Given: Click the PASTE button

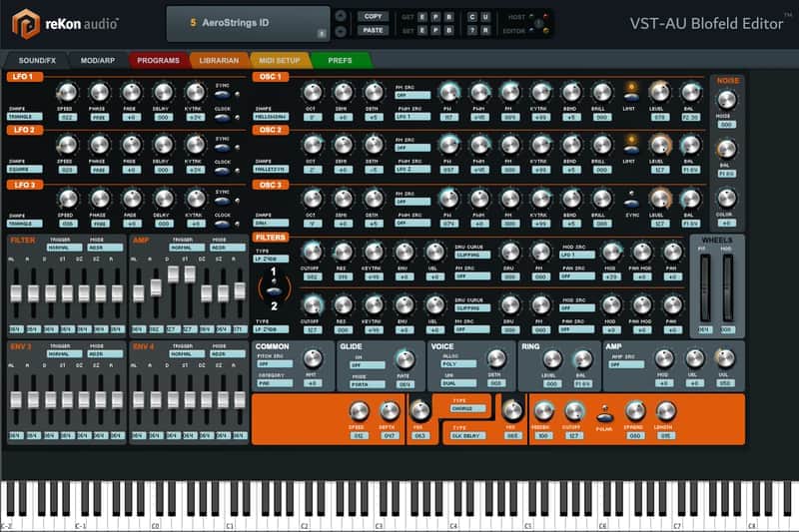Looking at the screenshot, I should [x=373, y=31].
